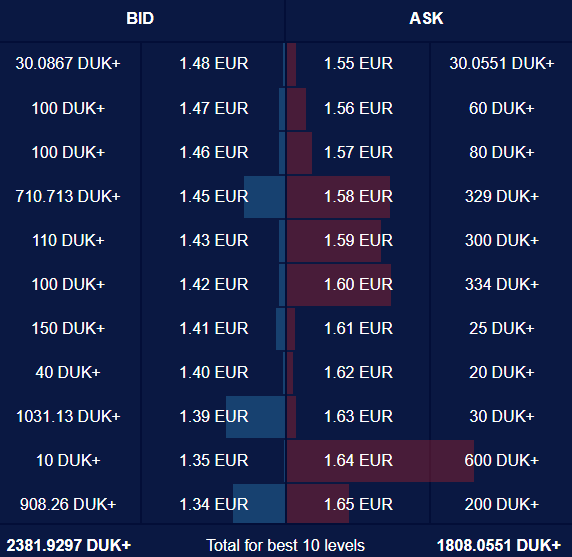This screenshot has height=557, width=572.
Task: Click the 710.713 DUK+ bid amount
Action: pos(68,197)
